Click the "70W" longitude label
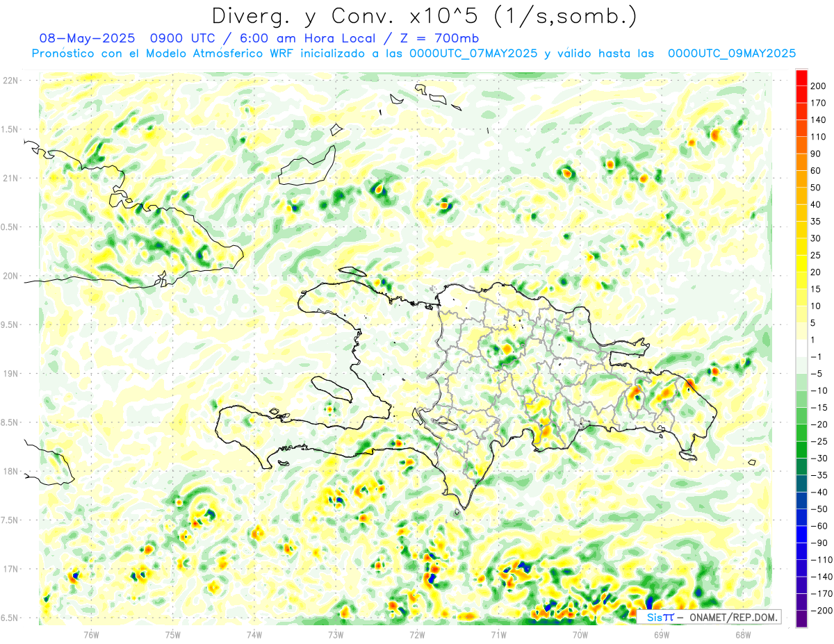 pos(580,634)
